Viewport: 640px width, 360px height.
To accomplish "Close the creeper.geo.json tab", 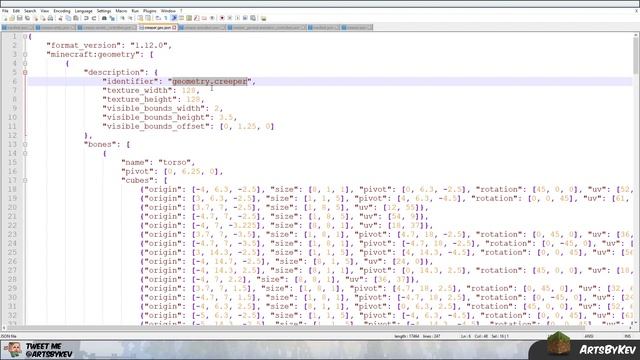I will coord(174,27).
